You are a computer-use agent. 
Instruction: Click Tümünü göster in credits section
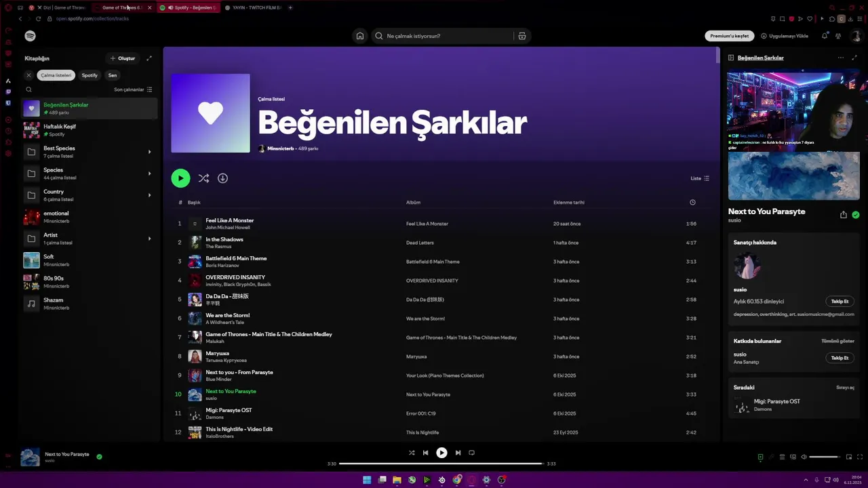(837, 341)
